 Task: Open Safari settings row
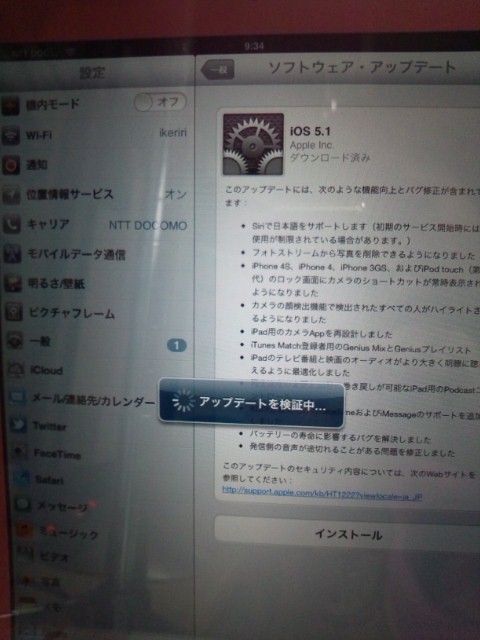tap(97, 480)
